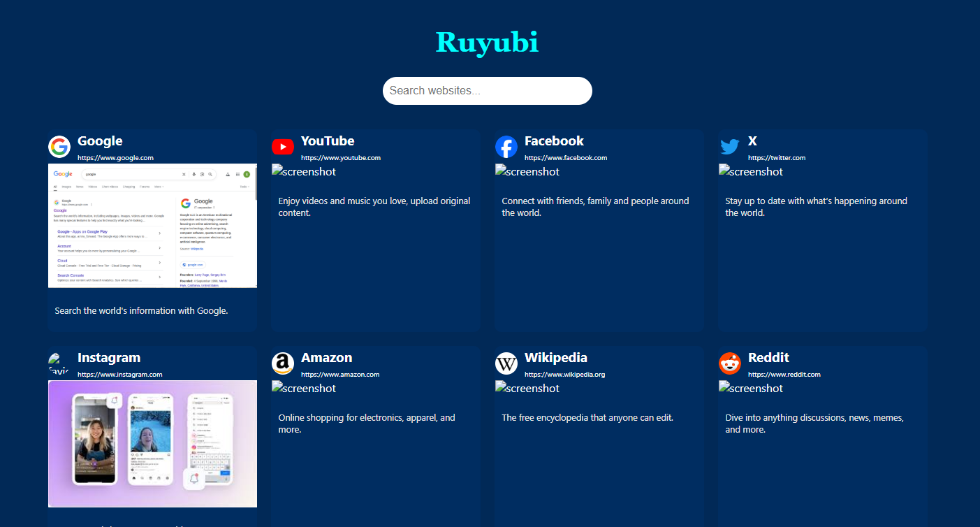Click "Stay up to date" description
The image size is (980, 527).
(x=816, y=207)
